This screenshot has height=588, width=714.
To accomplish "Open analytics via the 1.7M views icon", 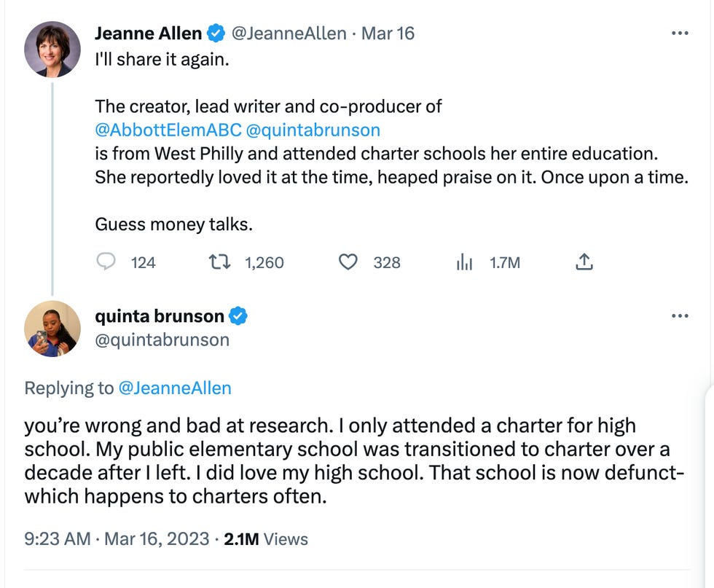I will tap(464, 262).
